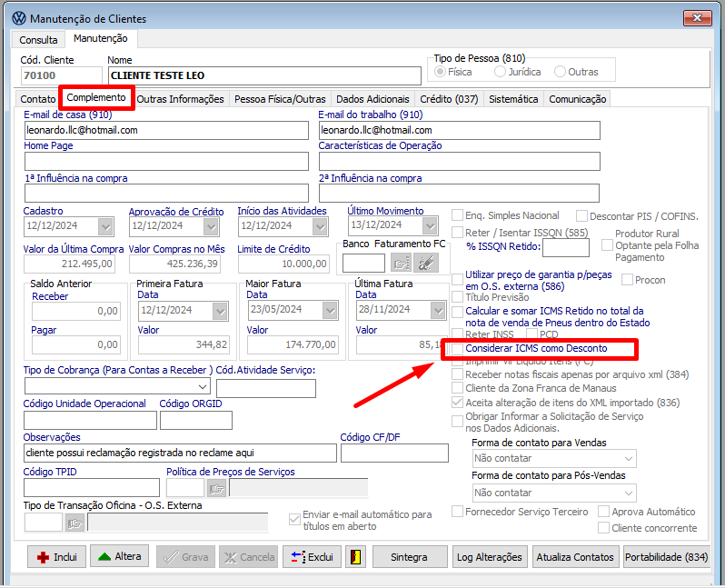Toggle Procon checkbox

pos(627,279)
